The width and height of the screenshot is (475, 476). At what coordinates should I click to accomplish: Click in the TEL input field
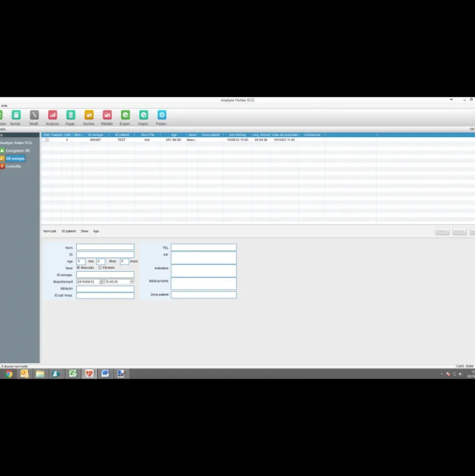coord(203,247)
